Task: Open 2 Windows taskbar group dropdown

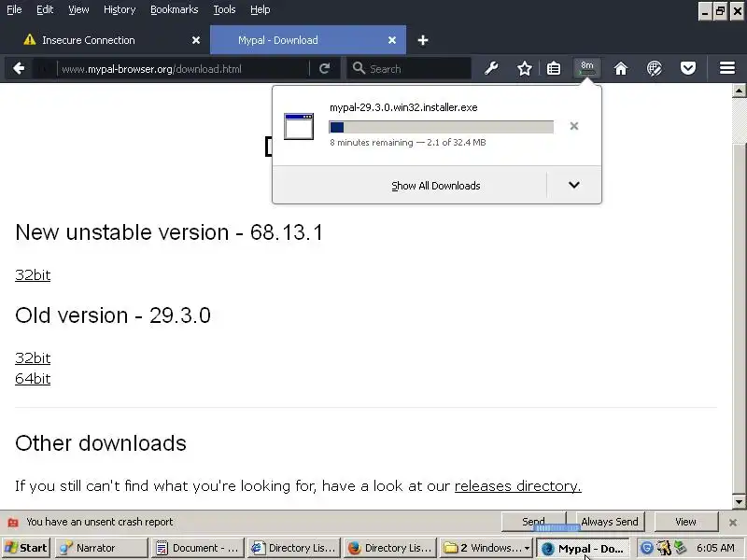Action: pyautogui.click(x=527, y=549)
